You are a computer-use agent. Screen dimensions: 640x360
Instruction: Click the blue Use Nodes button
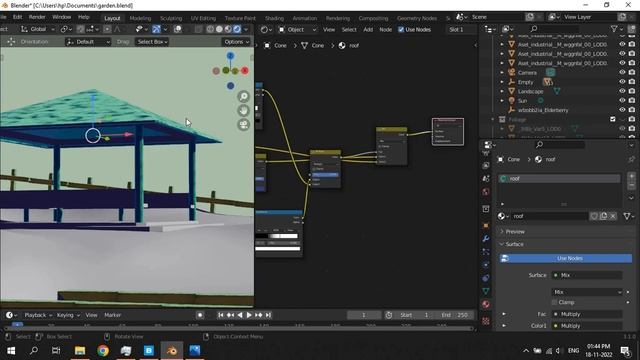point(566,258)
